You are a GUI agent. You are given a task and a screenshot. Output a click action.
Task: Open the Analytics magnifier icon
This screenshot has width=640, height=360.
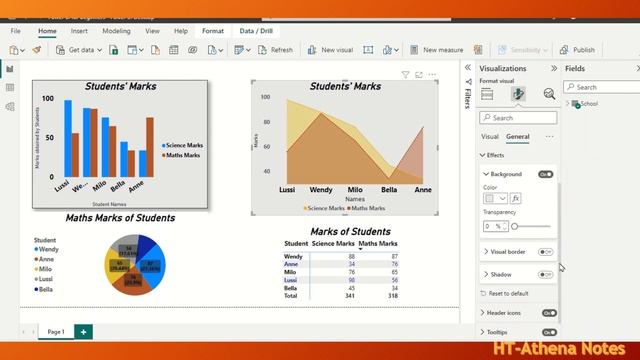coord(549,94)
